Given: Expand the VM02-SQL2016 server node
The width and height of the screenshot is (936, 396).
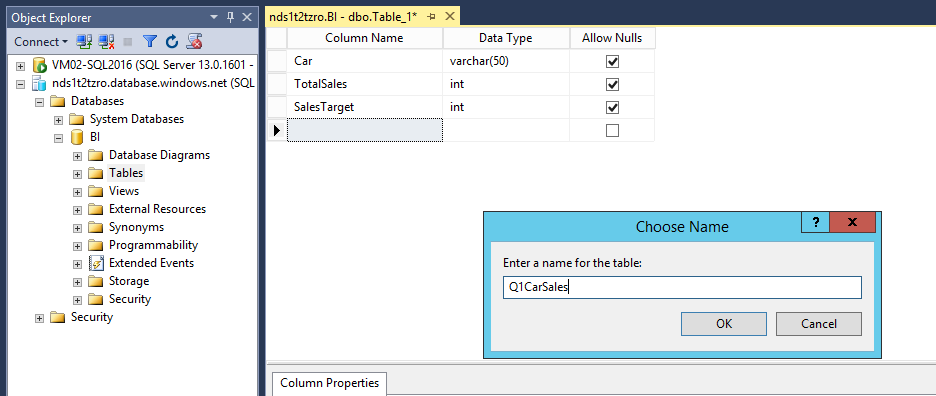Looking at the screenshot, I should point(20,66).
